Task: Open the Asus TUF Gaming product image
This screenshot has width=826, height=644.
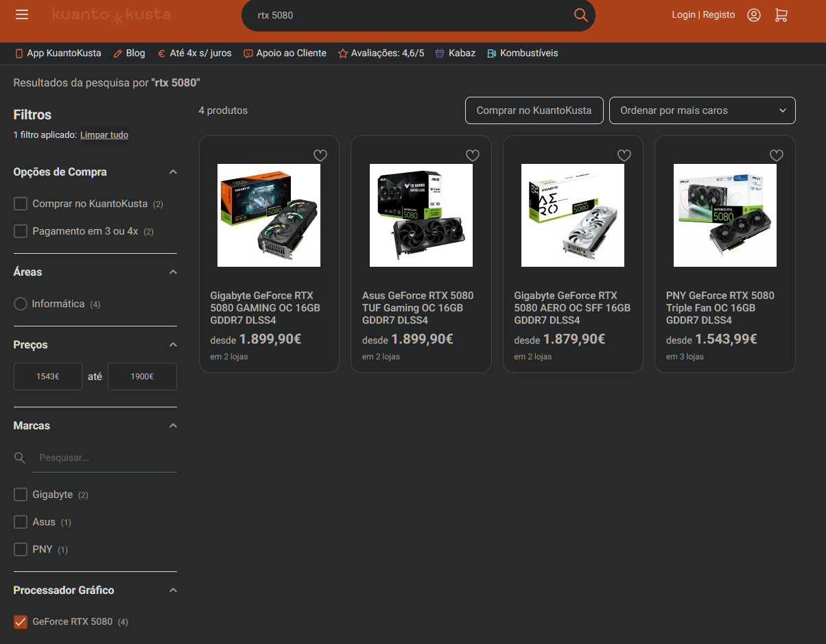Action: (421, 215)
